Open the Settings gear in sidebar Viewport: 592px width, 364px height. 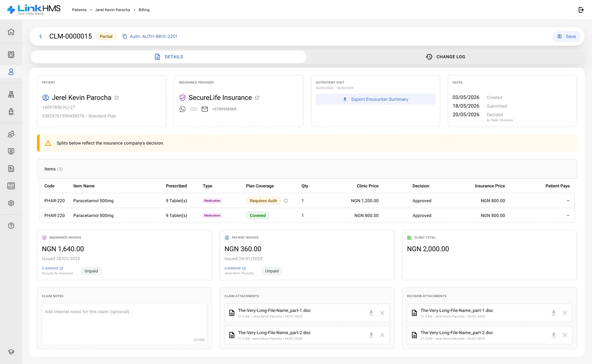tap(11, 203)
